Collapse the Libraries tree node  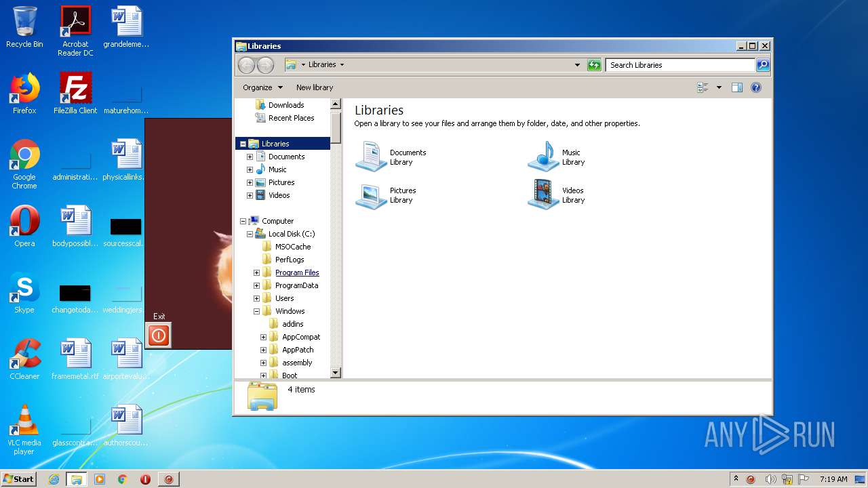[x=243, y=144]
